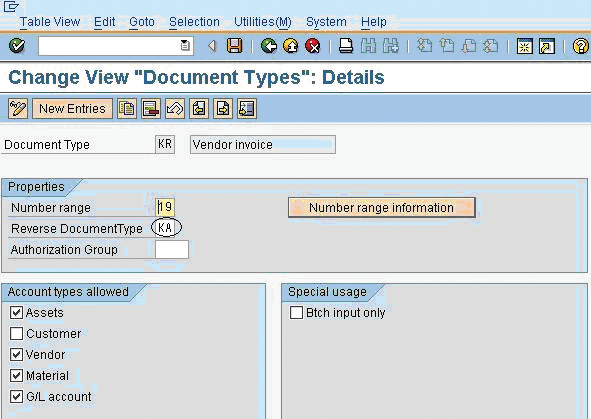Screen dimensions: 591x419
Task: Enable the Customer account type checkbox
Action: 16,333
